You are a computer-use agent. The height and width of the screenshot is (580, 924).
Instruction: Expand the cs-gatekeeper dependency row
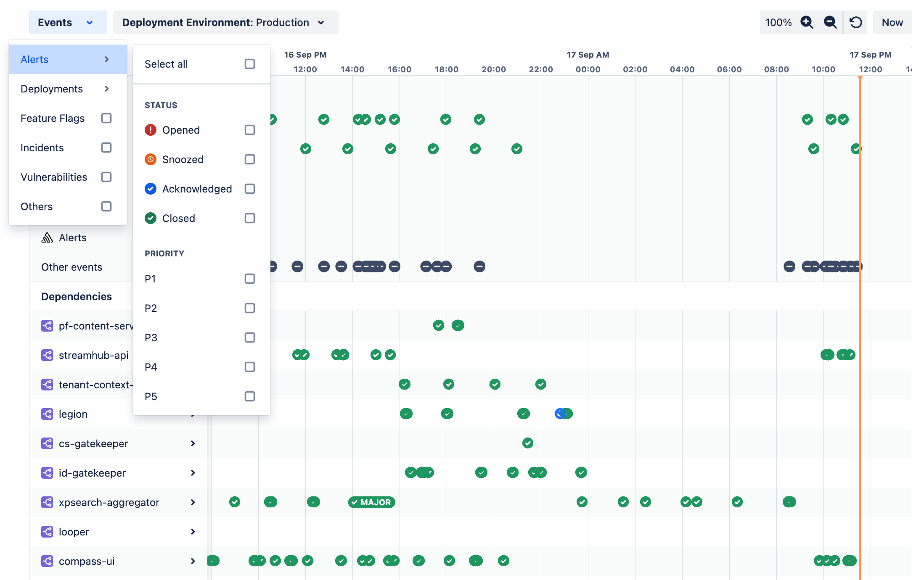(193, 443)
